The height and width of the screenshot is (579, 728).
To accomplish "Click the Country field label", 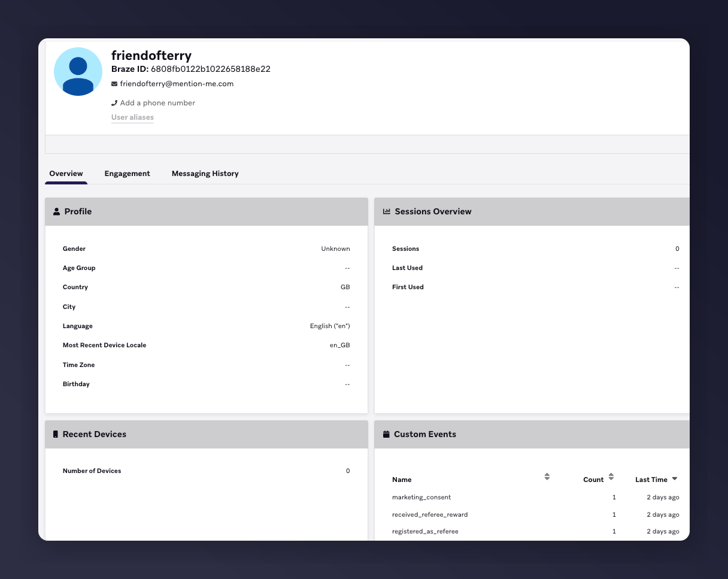I will click(x=75, y=287).
